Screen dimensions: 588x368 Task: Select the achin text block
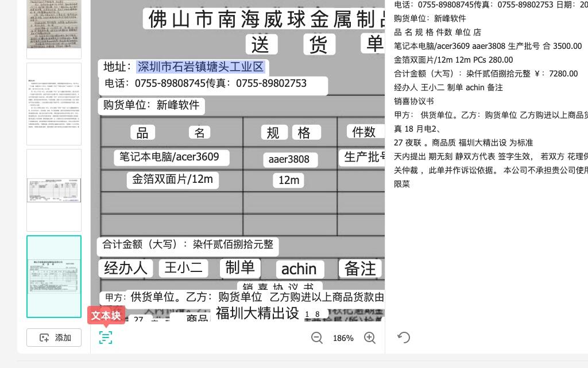click(x=299, y=269)
